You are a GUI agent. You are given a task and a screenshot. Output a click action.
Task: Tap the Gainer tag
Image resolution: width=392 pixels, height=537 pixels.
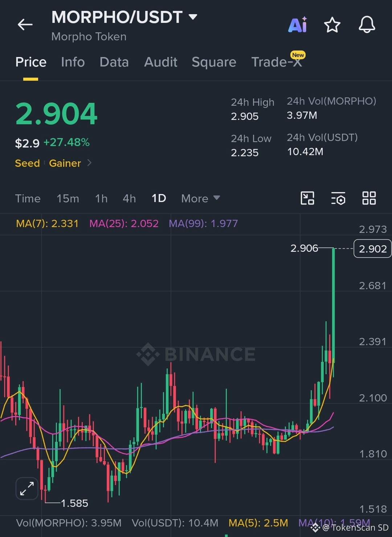(x=65, y=163)
